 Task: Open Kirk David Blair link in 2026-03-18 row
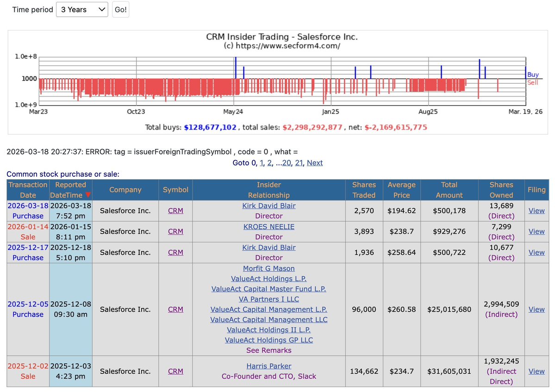[x=268, y=205]
